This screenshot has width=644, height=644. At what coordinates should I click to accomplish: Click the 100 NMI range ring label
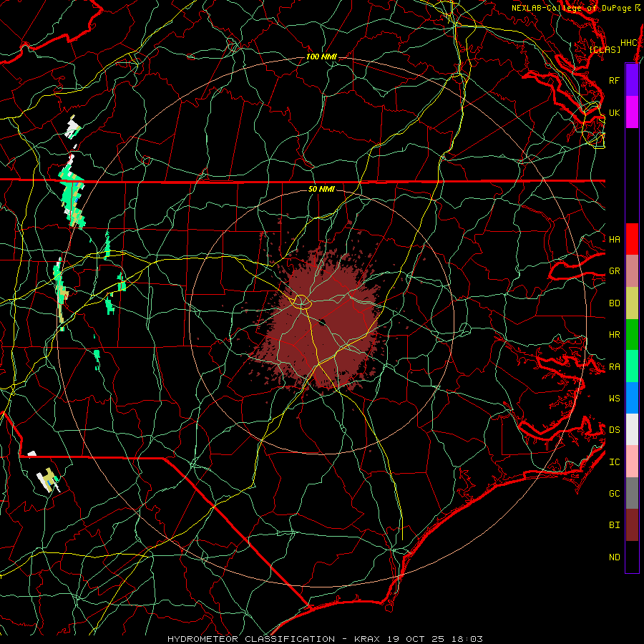coord(321,57)
